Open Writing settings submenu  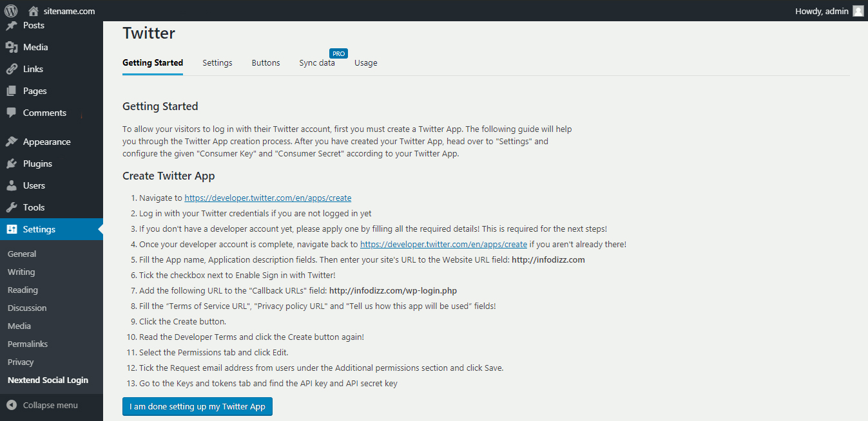click(21, 272)
